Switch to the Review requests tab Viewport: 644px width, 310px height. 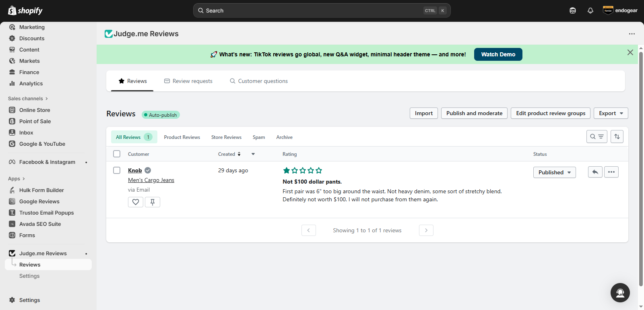point(188,81)
